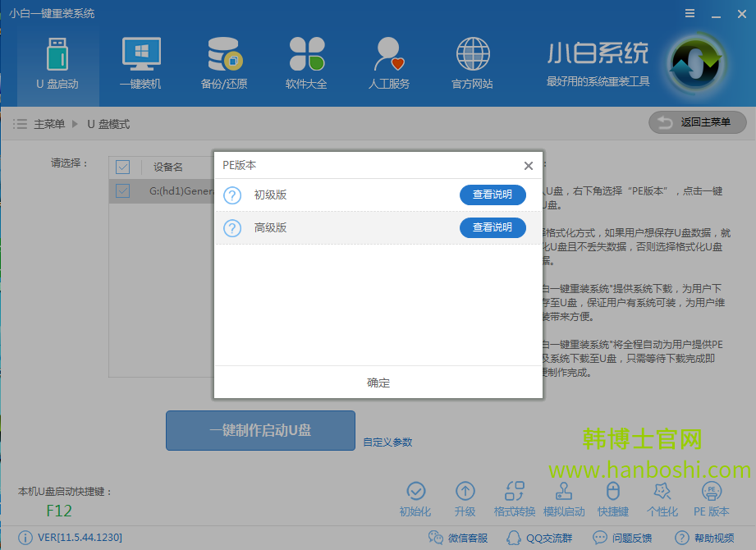Confirm with the 确定 button

[x=378, y=383]
